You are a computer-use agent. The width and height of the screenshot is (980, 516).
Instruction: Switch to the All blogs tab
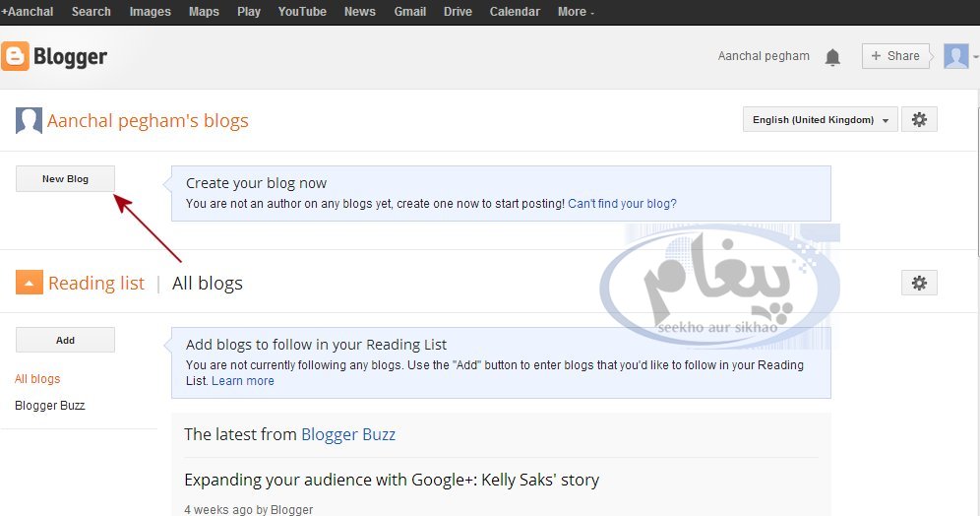coord(208,284)
